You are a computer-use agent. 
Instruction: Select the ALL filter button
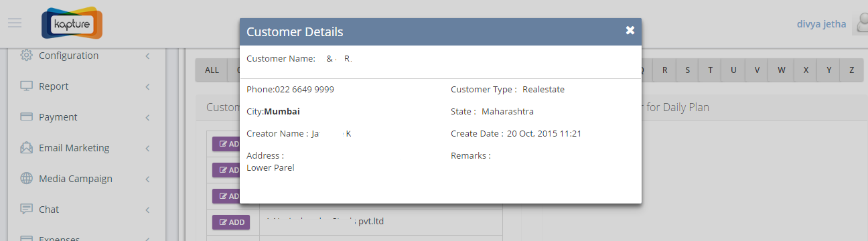pyautogui.click(x=212, y=70)
